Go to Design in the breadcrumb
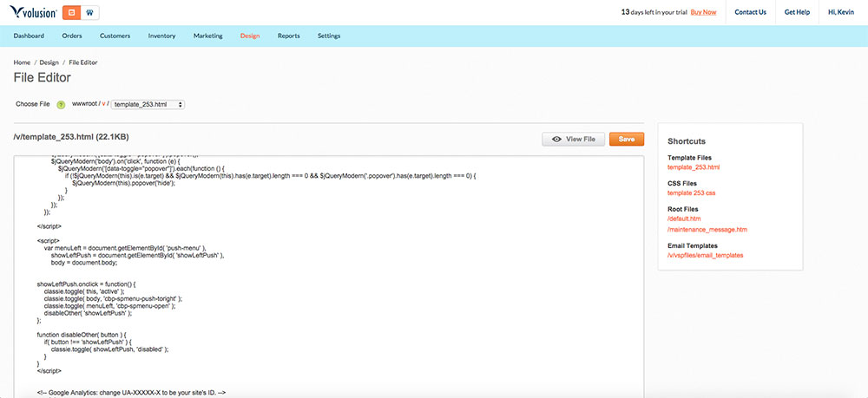The image size is (868, 398). point(49,62)
